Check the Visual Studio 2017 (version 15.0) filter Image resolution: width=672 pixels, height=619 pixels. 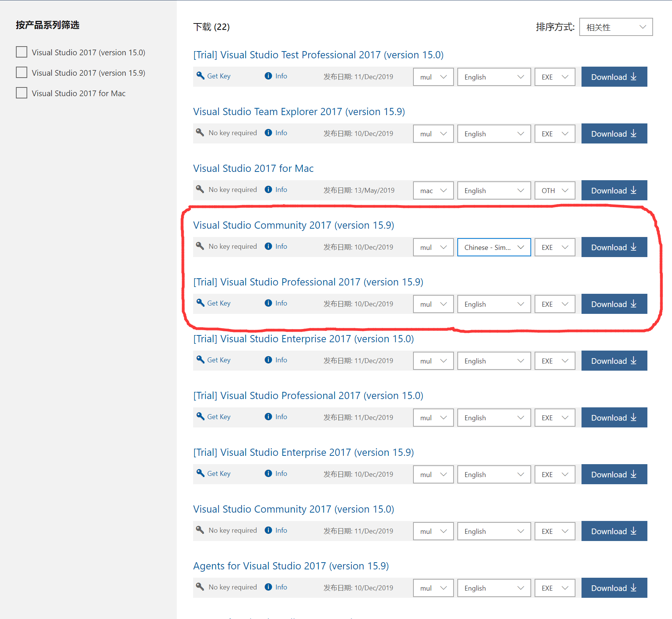tap(22, 52)
